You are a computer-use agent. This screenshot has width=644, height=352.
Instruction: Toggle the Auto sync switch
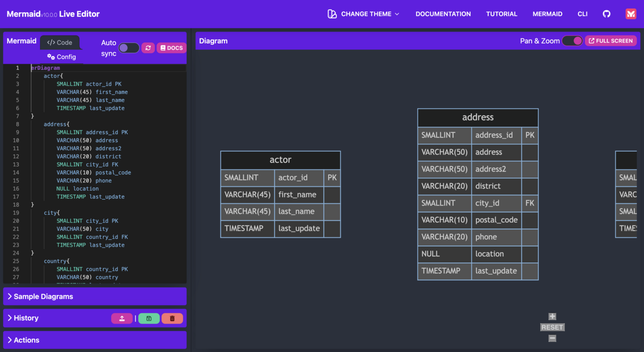pyautogui.click(x=129, y=48)
